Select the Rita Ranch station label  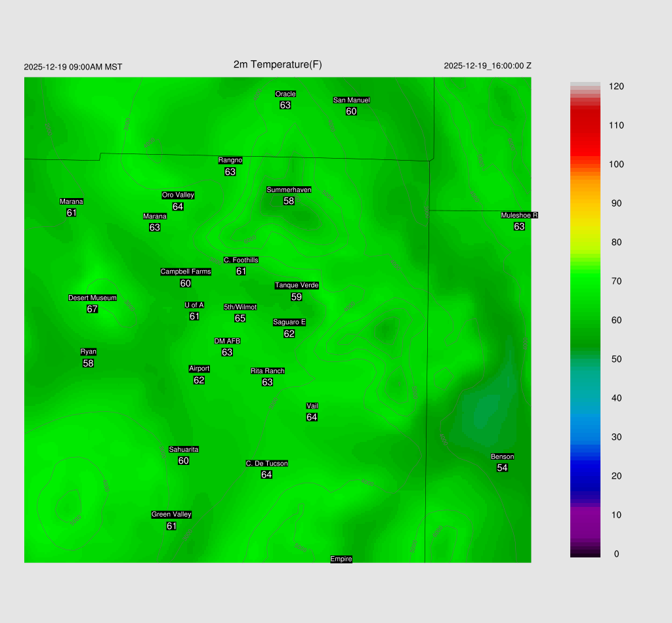[x=267, y=371]
